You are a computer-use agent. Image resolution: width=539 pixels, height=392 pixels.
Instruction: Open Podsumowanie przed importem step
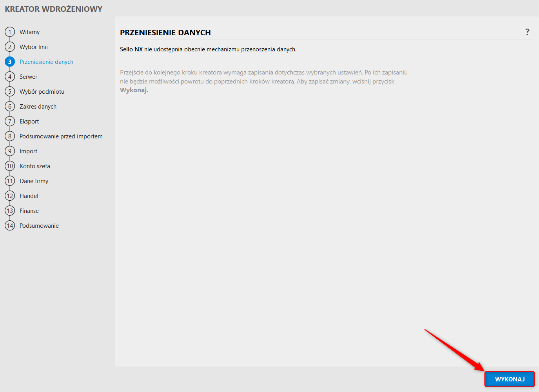click(x=61, y=136)
